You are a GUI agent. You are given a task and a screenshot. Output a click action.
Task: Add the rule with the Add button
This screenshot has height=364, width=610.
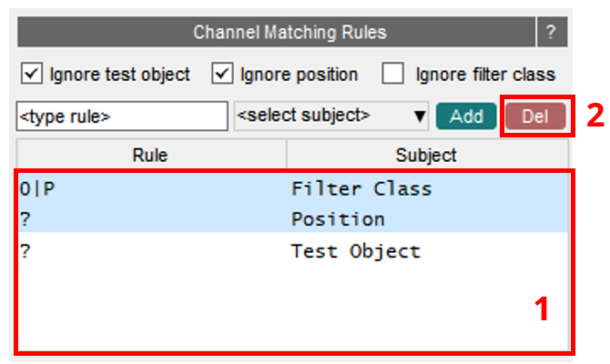[466, 116]
